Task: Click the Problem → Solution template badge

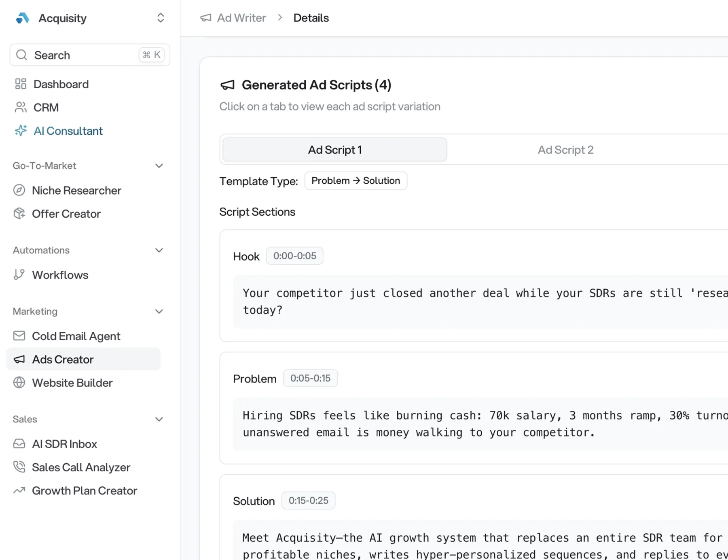Action: pos(356,180)
